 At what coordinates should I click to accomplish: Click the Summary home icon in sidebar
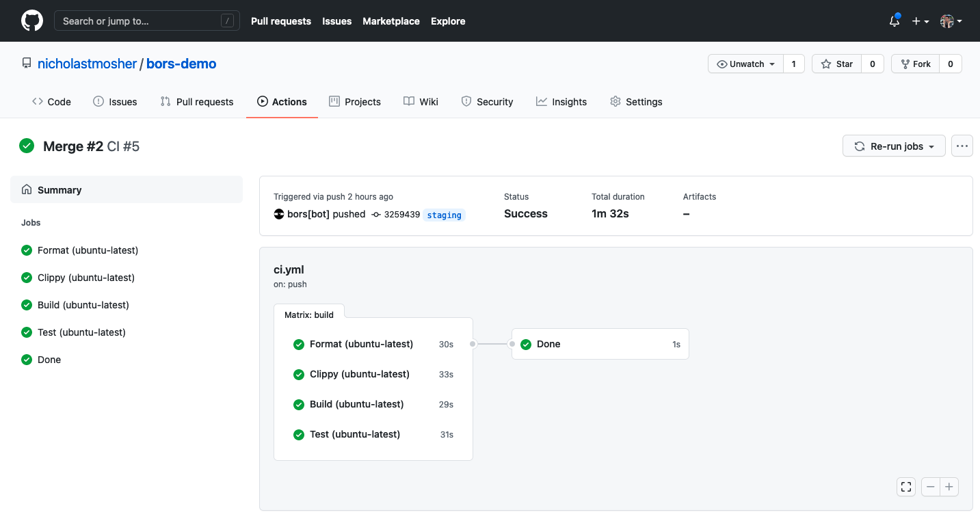click(26, 189)
